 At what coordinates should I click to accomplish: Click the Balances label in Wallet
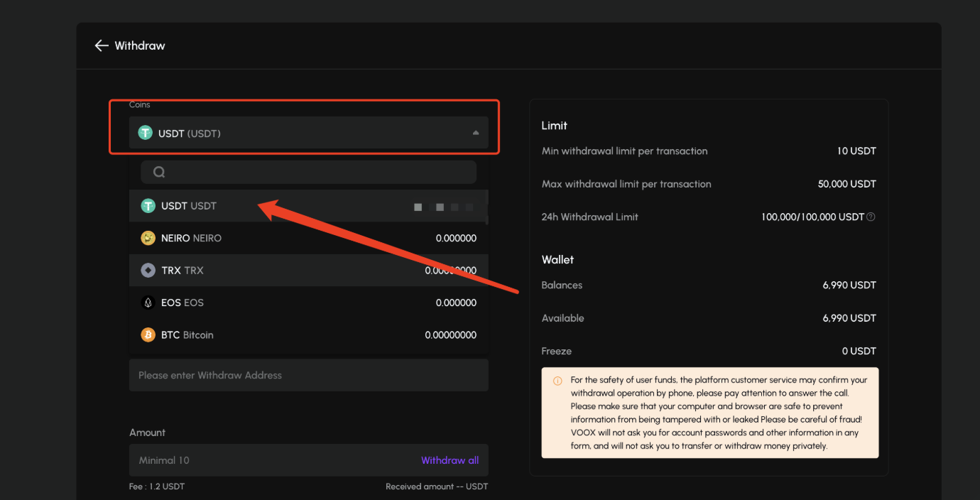coord(562,286)
